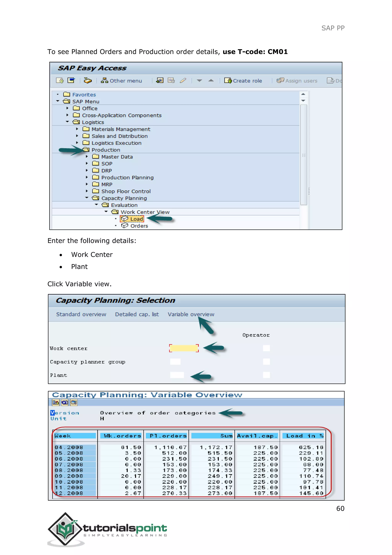
Task: Open the Variable overview menu item
Action: coord(191,314)
